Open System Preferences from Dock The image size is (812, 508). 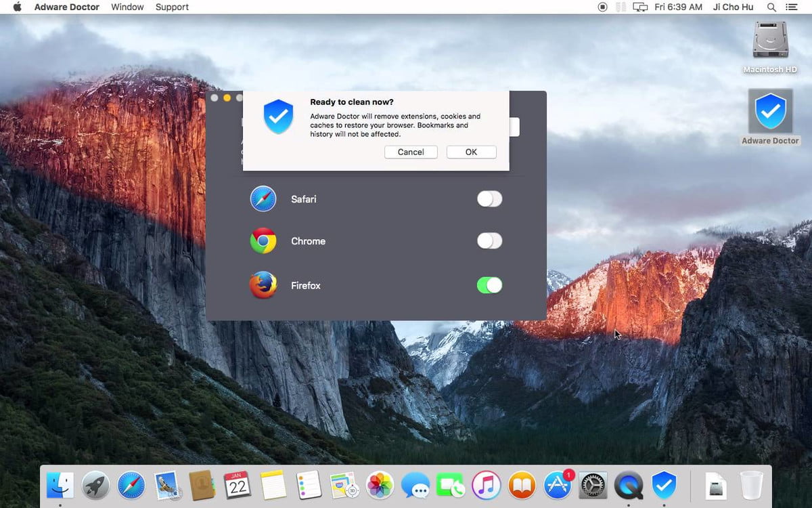593,485
